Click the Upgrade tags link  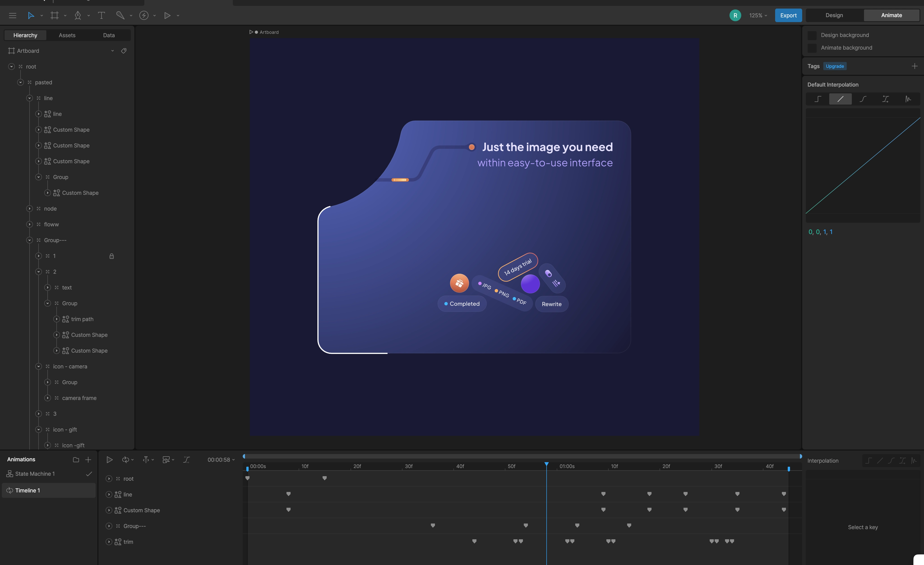pos(835,66)
